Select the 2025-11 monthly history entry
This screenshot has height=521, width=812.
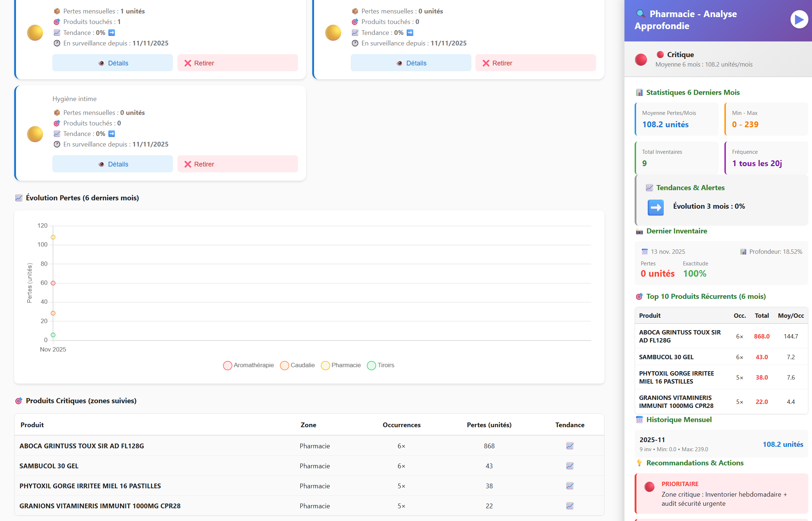[721, 444]
